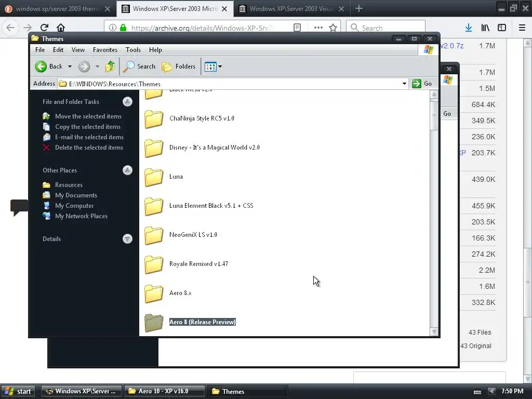Open the Edit menu

coord(58,50)
